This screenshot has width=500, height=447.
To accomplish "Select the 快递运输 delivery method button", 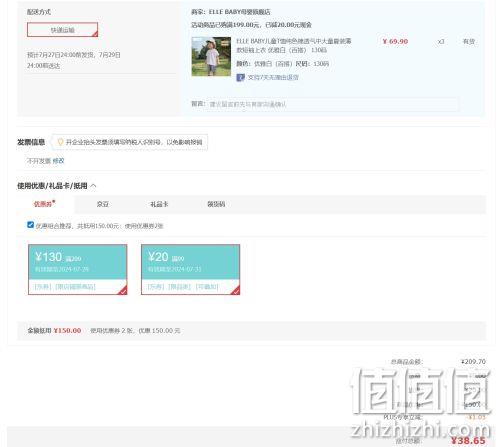I will [x=62, y=30].
